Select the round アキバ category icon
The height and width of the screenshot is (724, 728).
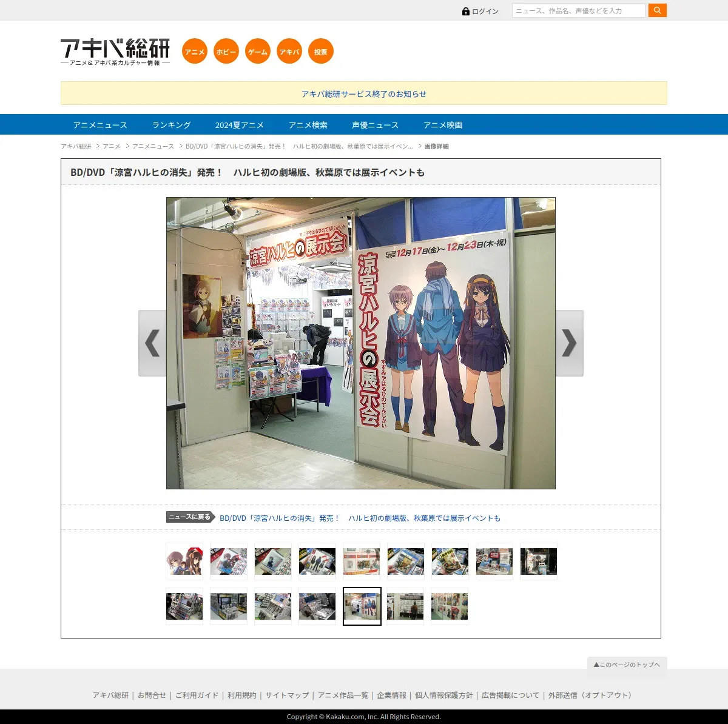click(289, 51)
